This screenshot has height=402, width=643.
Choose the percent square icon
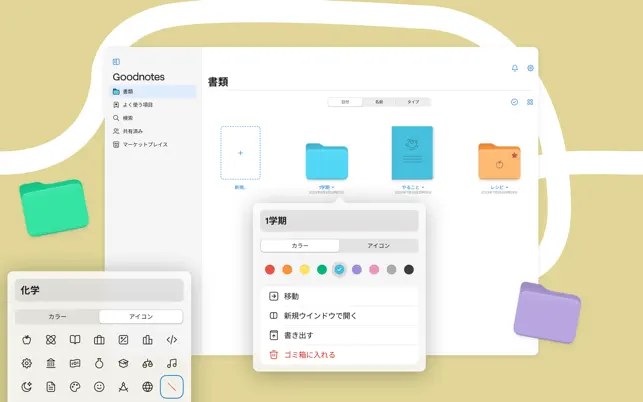pos(123,340)
